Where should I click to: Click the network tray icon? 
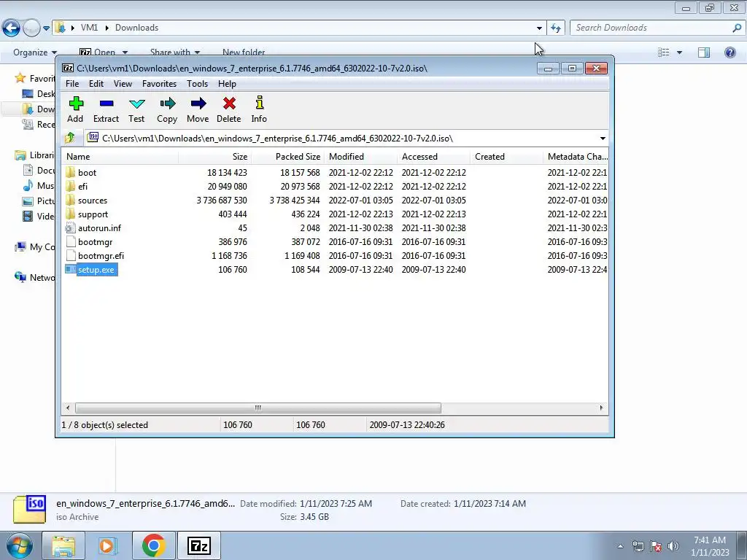click(638, 546)
